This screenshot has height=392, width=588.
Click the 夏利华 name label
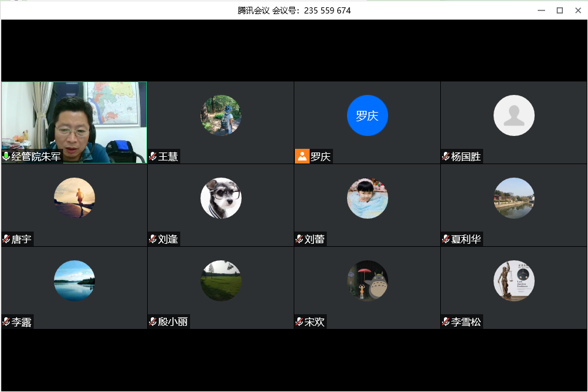point(466,239)
